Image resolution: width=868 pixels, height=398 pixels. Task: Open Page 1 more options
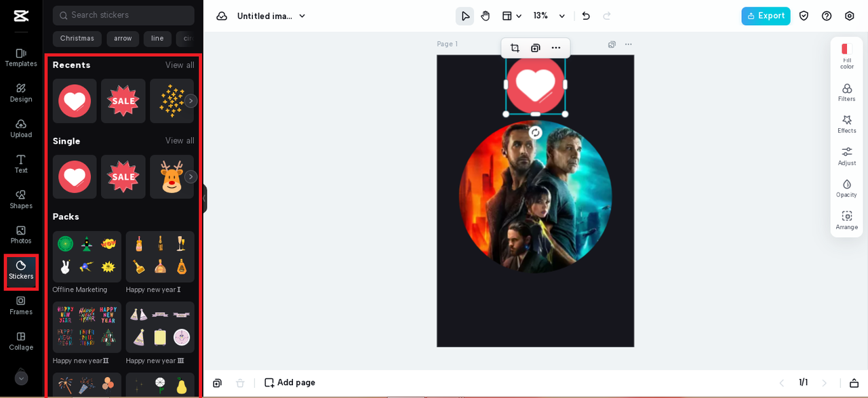point(629,44)
